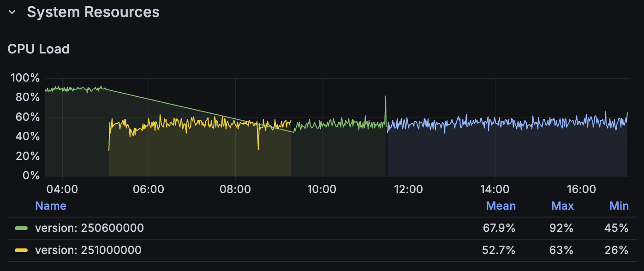Click the blue series line above 14:00
This screenshot has height=271, width=644.
pyautogui.click(x=495, y=123)
